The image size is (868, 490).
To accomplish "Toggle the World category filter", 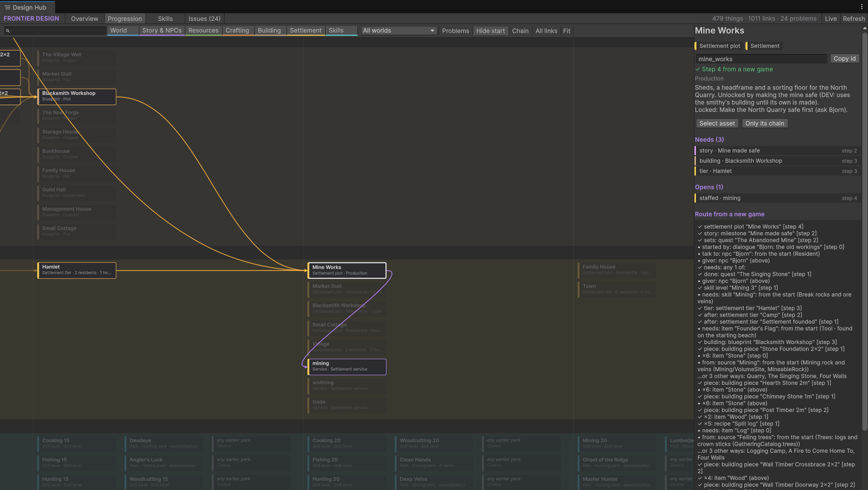I will point(123,31).
